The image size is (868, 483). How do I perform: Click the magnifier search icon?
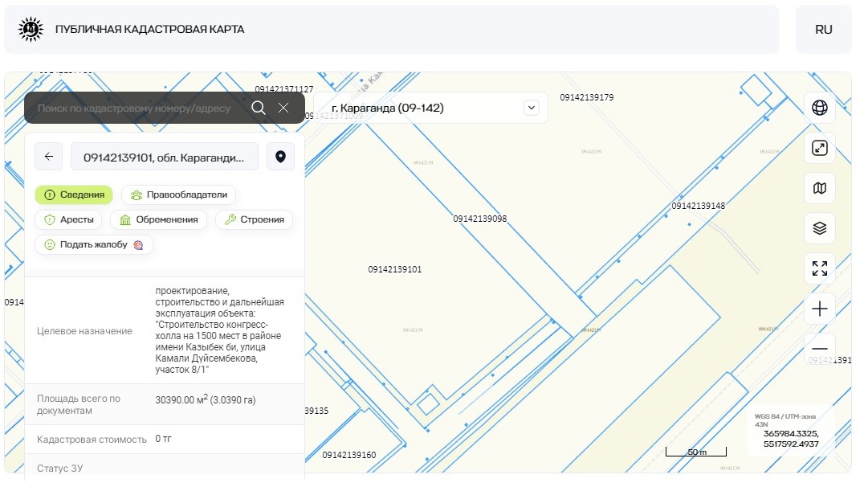[x=258, y=108]
